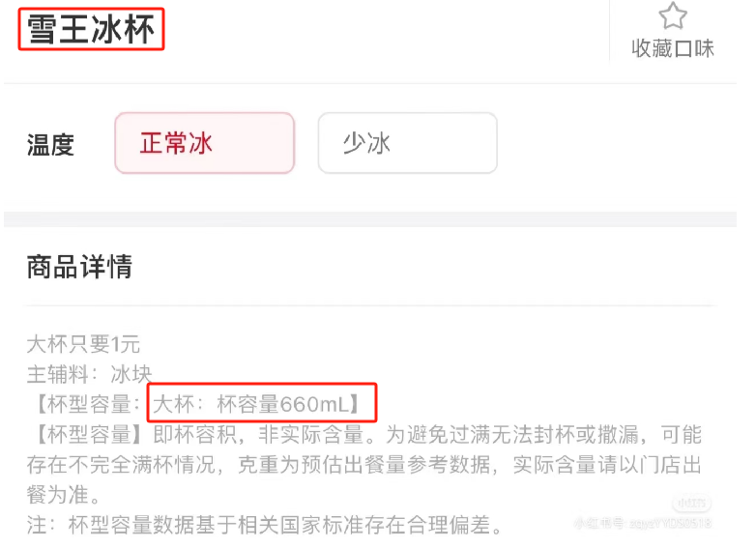The height and width of the screenshot is (549, 756).
Task: Click the 餐为准。 ending line
Action: coord(64,495)
